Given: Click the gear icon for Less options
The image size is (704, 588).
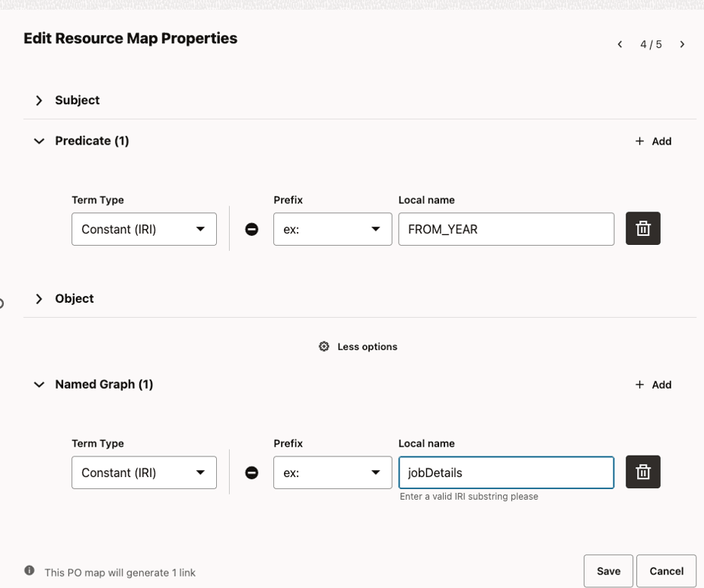Looking at the screenshot, I should [x=324, y=346].
